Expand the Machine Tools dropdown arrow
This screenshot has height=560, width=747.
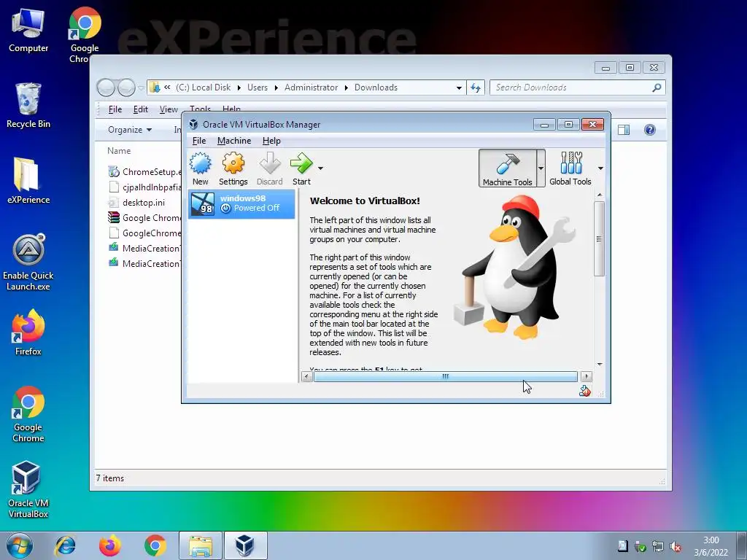[x=541, y=168]
